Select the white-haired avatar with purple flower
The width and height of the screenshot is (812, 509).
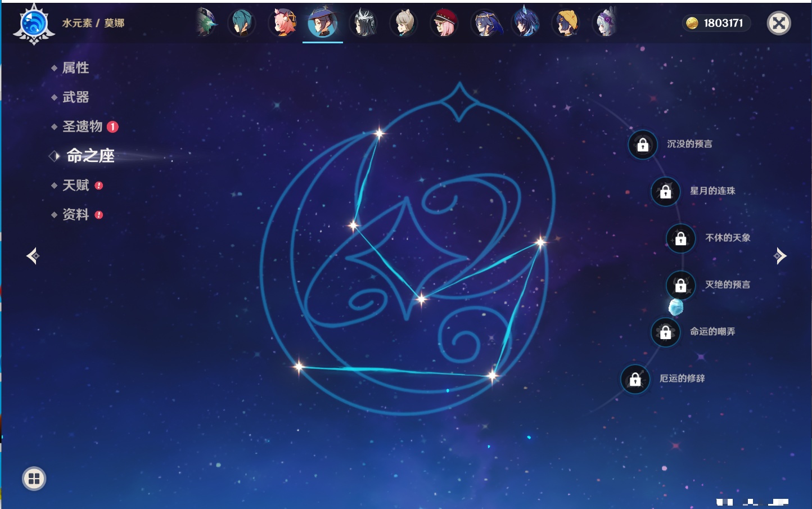point(606,23)
